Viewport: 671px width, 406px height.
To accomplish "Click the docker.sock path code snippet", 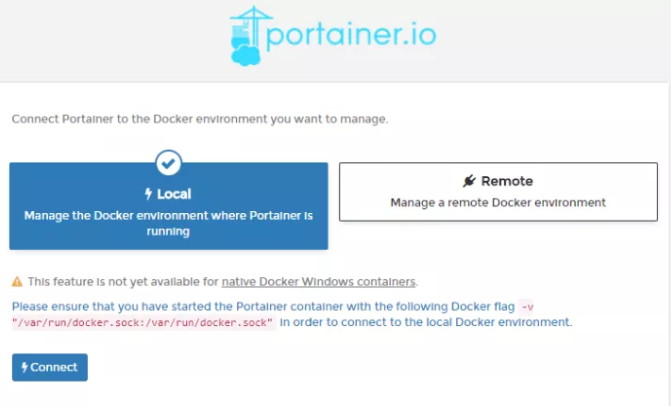I will pos(143,323).
